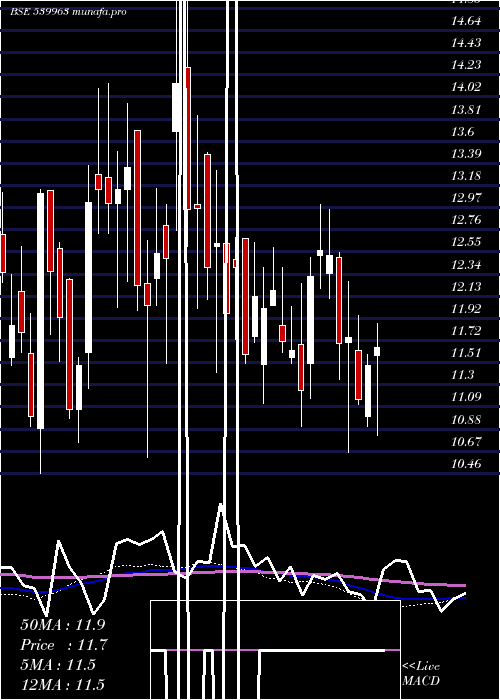Click the tall white candle near chart's left side
The width and height of the screenshot is (500, 700).
[x=41, y=311]
